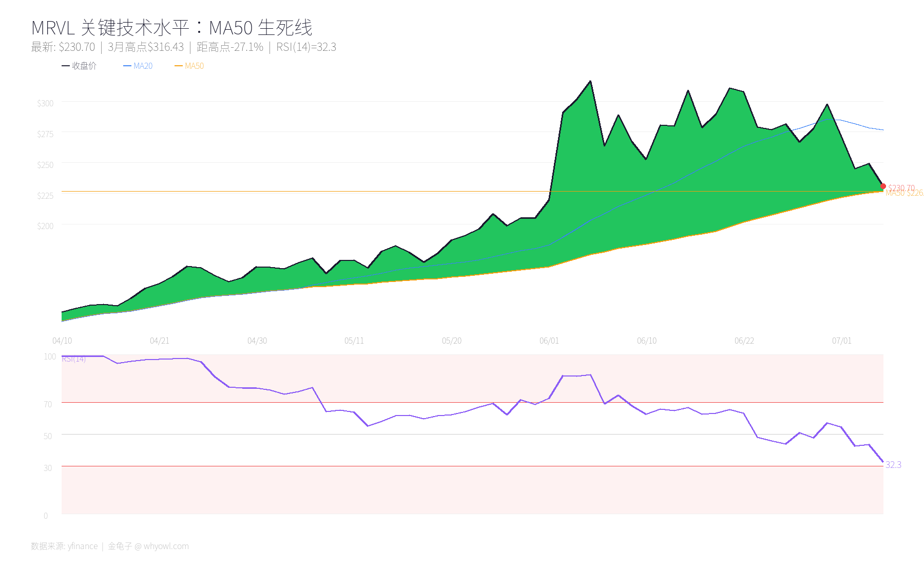Click the 05/20 date axis label
The height and width of the screenshot is (565, 924).
452,341
